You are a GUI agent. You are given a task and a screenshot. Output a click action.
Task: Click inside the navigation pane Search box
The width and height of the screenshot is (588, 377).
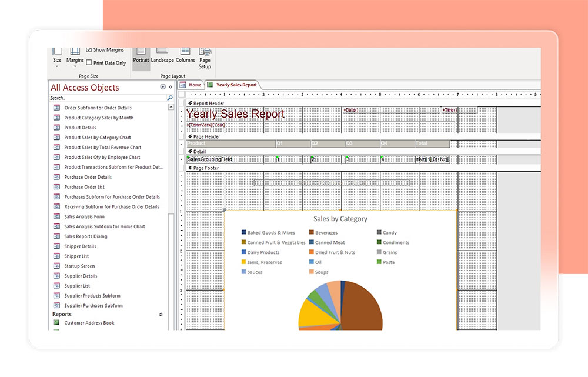[106, 98]
